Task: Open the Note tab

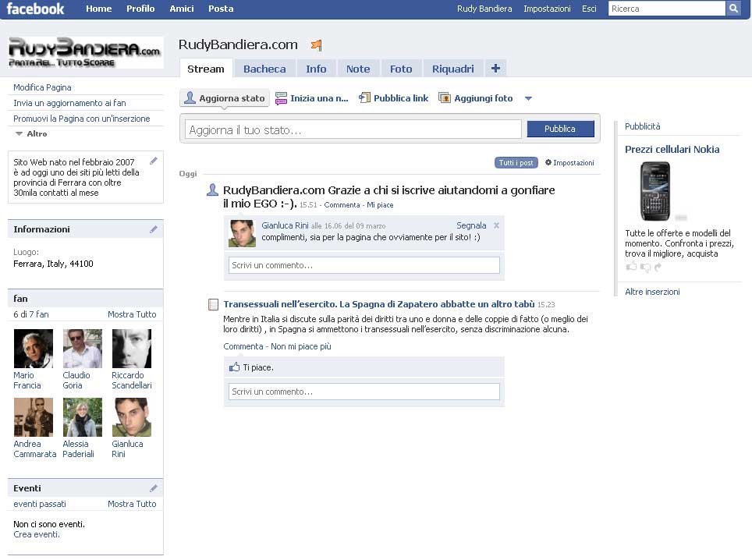Action: click(x=358, y=69)
